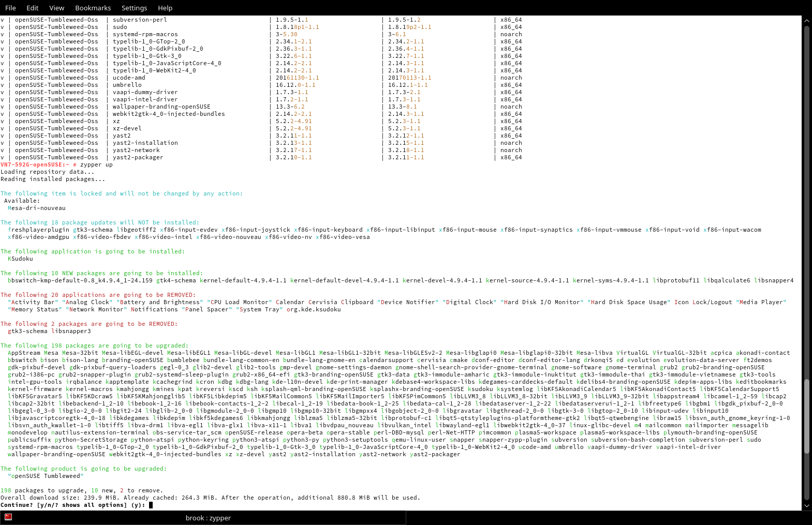The height and width of the screenshot is (525, 812).
Task: Click the vertical scrollbar thumb
Action: [x=806, y=417]
